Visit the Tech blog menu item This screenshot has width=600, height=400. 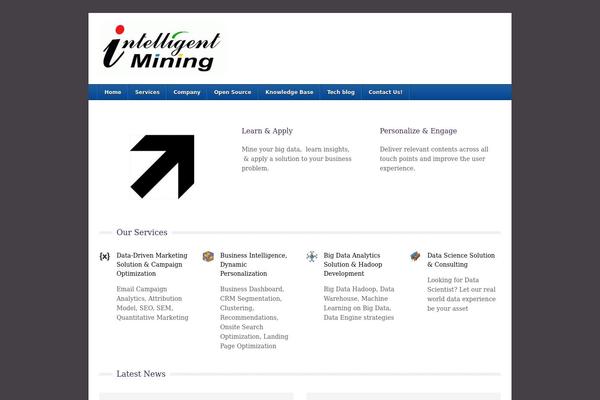click(341, 92)
